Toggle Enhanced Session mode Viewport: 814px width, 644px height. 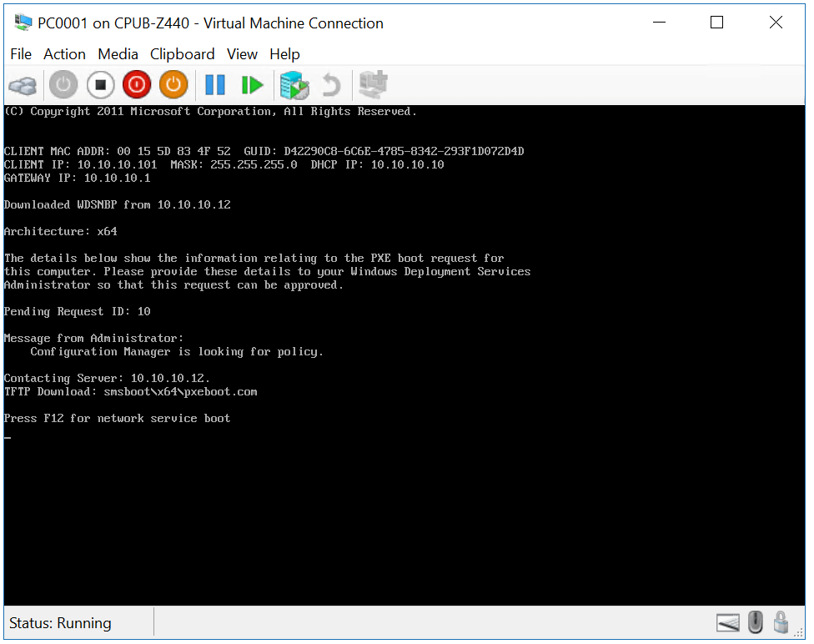click(373, 84)
